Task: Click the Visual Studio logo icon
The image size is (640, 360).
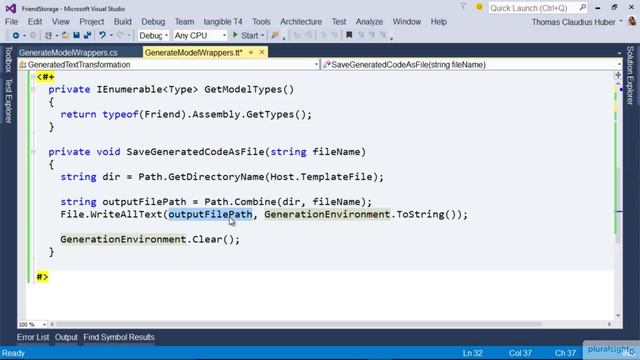Action: tap(11, 8)
